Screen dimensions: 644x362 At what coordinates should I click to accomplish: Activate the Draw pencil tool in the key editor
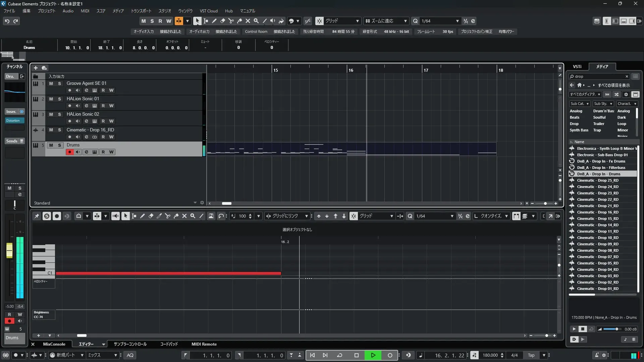pyautogui.click(x=142, y=216)
